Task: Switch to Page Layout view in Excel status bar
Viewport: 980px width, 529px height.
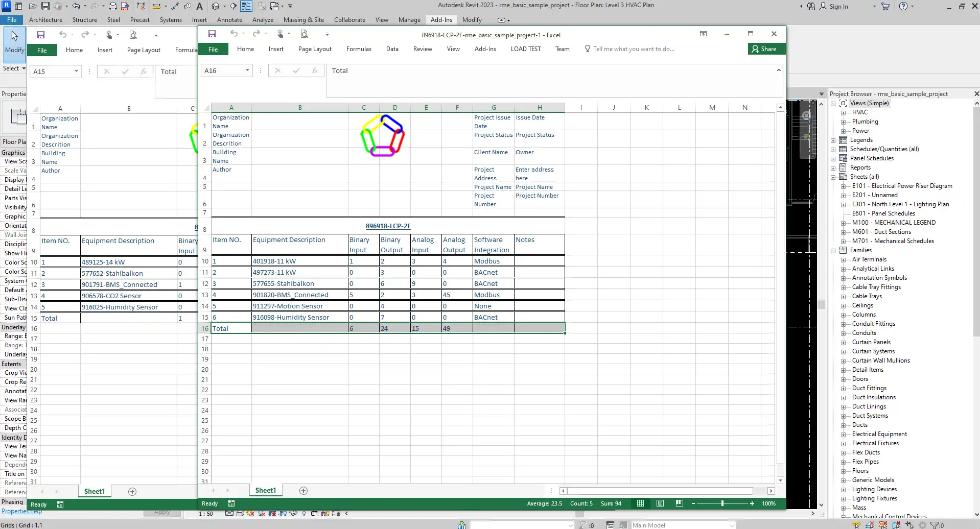Action: click(x=660, y=503)
